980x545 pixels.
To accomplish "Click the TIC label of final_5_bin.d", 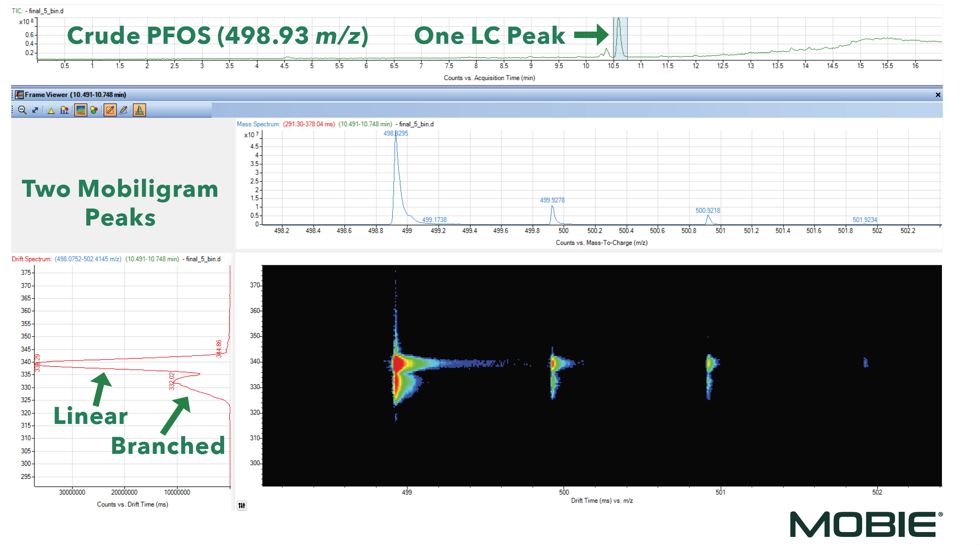I will coord(37,11).
